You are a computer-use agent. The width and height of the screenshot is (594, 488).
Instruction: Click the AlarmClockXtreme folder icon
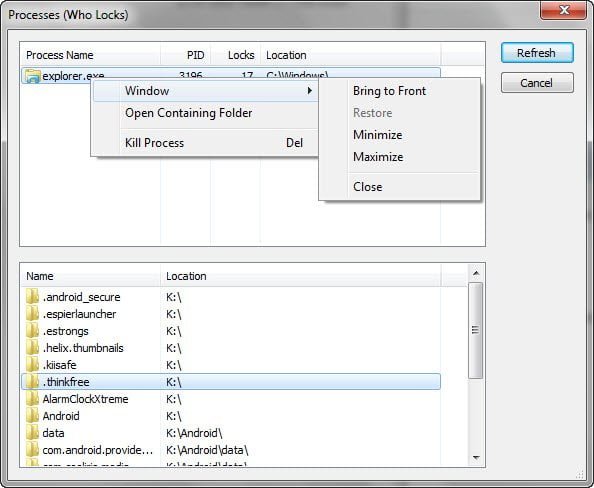[x=33, y=399]
